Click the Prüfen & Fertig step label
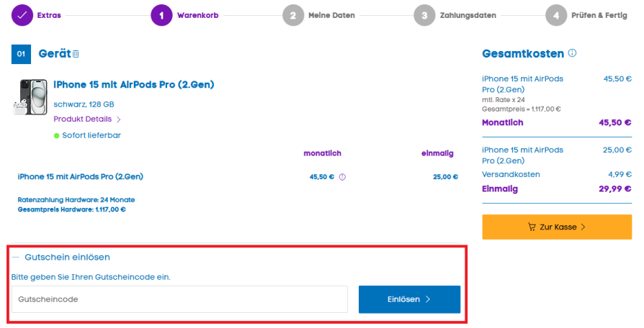The height and width of the screenshot is (328, 644). [x=599, y=16]
